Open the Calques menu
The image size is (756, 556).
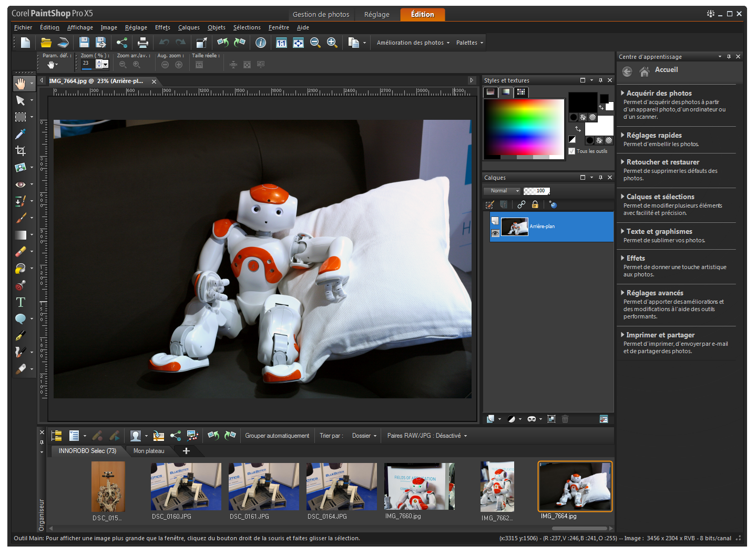pyautogui.click(x=188, y=27)
